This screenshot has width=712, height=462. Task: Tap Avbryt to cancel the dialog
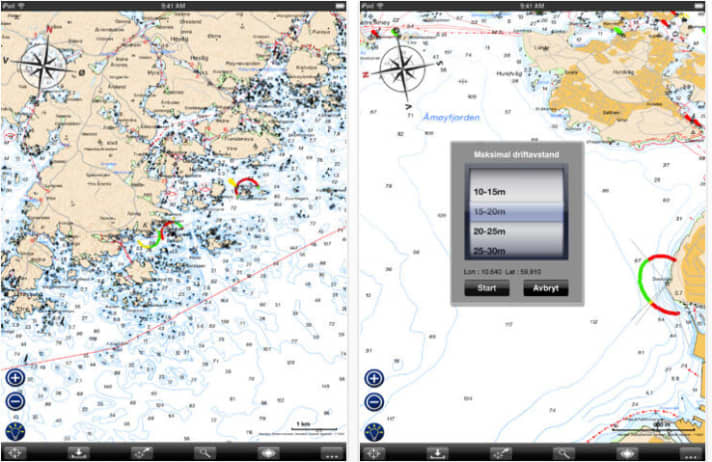click(x=546, y=288)
